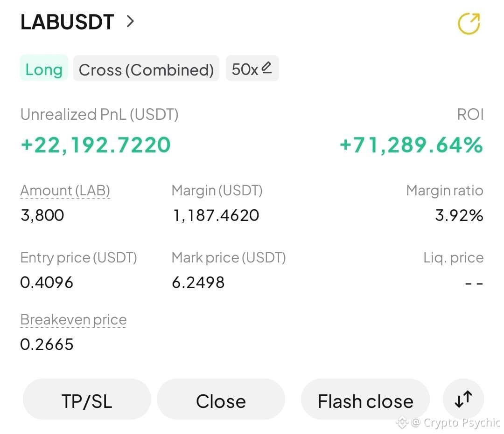Open LABUSDT pair via chevron arrow
Viewport: 504px width, 434px height.
pos(130,21)
